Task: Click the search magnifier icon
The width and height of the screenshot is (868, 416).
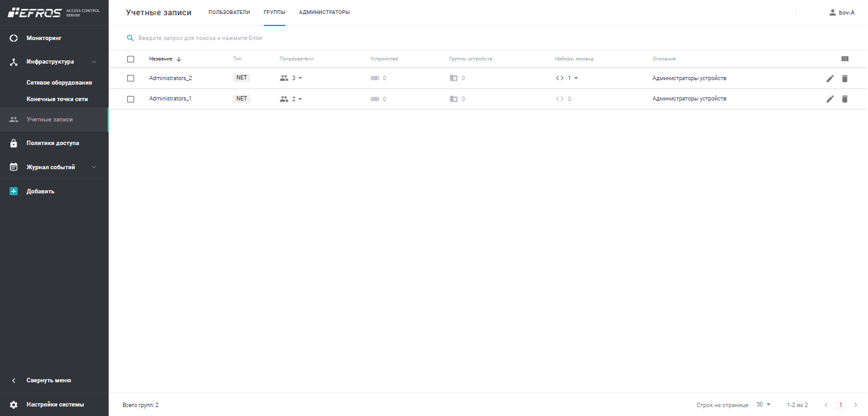Action: [130, 38]
